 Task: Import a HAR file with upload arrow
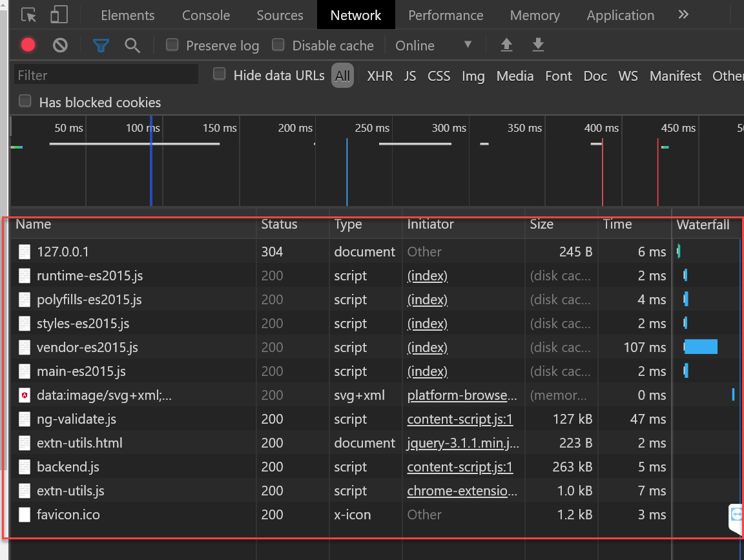coord(506,45)
